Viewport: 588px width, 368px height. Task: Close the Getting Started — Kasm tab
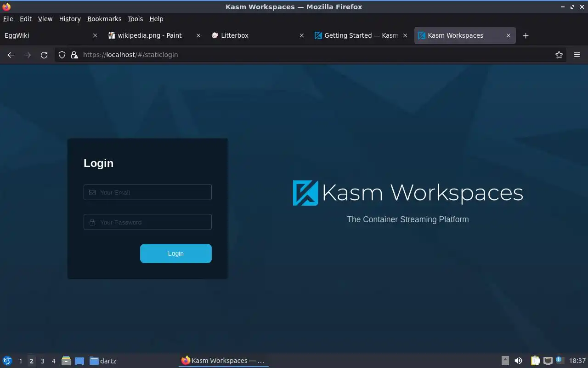click(405, 35)
